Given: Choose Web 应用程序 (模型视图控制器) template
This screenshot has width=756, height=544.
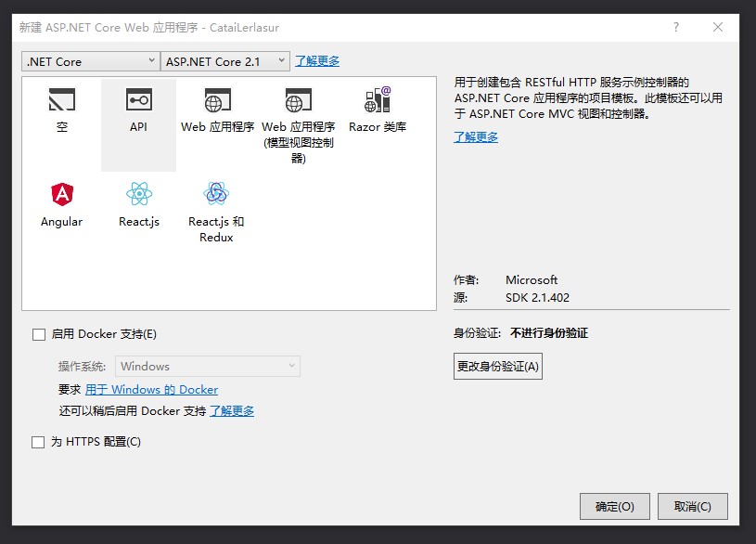Looking at the screenshot, I should click(x=298, y=100).
